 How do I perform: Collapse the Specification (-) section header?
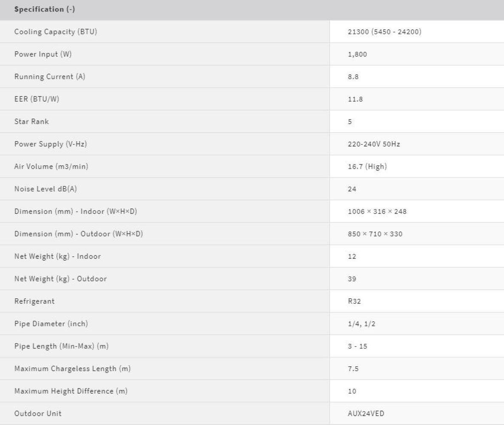point(45,9)
